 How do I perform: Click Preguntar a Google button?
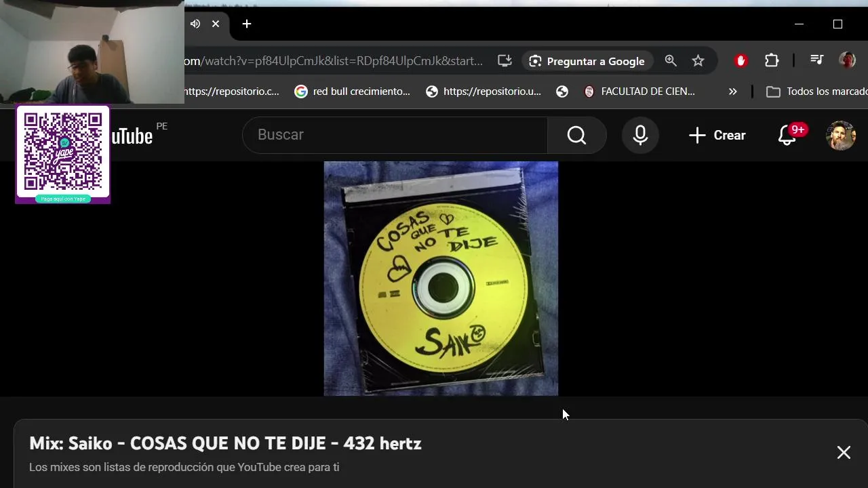pyautogui.click(x=587, y=61)
